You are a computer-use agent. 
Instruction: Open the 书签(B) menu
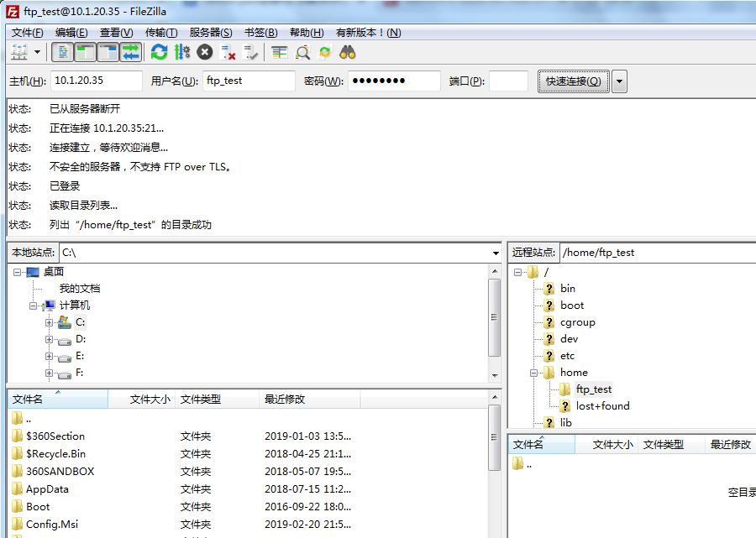click(x=261, y=32)
